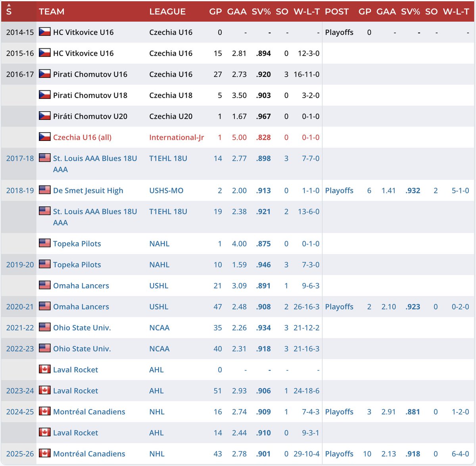This screenshot has width=476, height=466.
Task: Open Czechia U16 (all) team link
Action: click(82, 137)
